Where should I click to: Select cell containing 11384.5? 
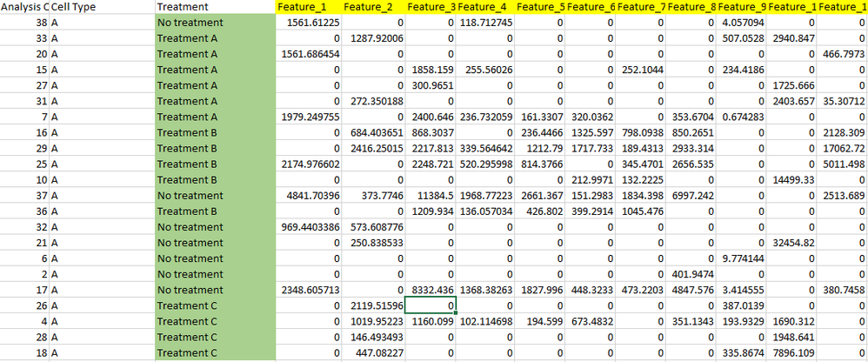431,196
